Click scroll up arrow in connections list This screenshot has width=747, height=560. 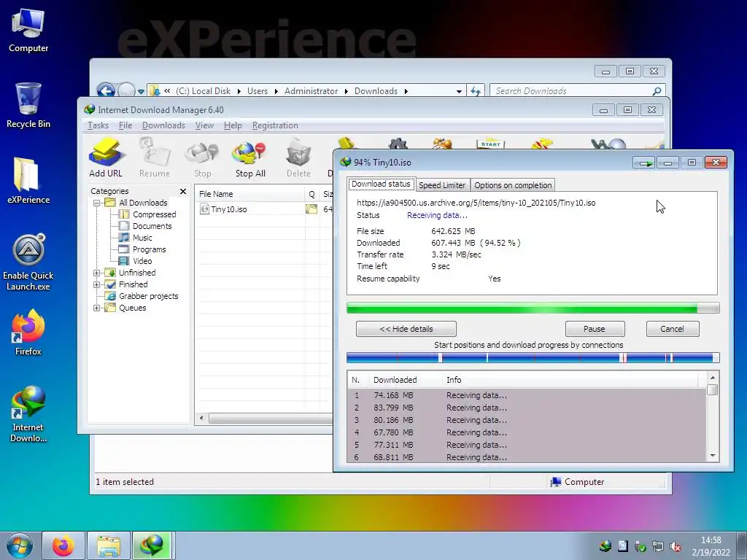coord(713,378)
